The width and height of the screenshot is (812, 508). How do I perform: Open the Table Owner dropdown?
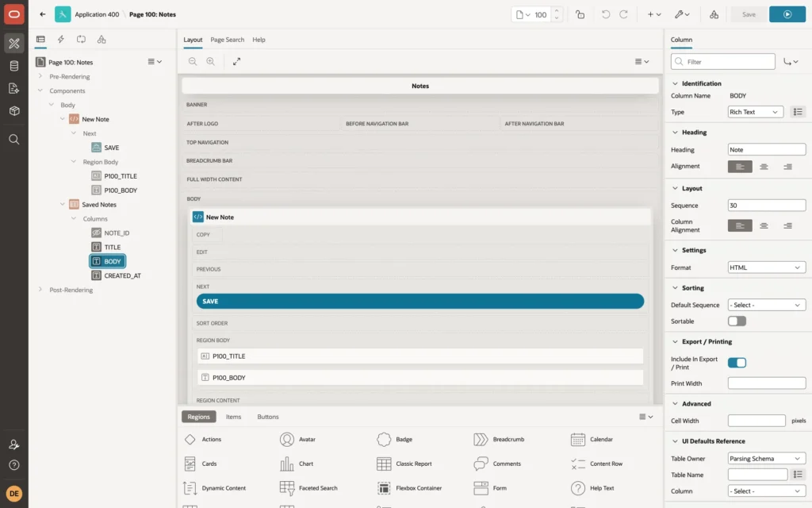pos(767,458)
